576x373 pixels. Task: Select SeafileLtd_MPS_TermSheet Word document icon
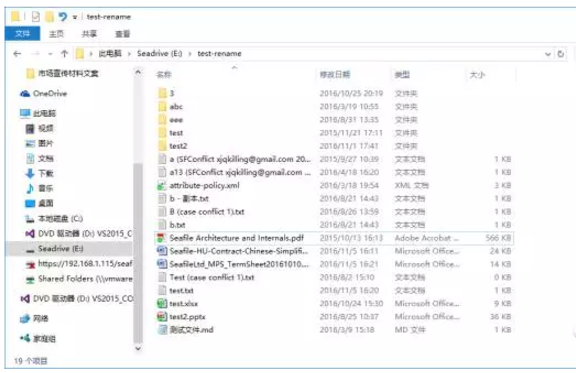point(162,264)
